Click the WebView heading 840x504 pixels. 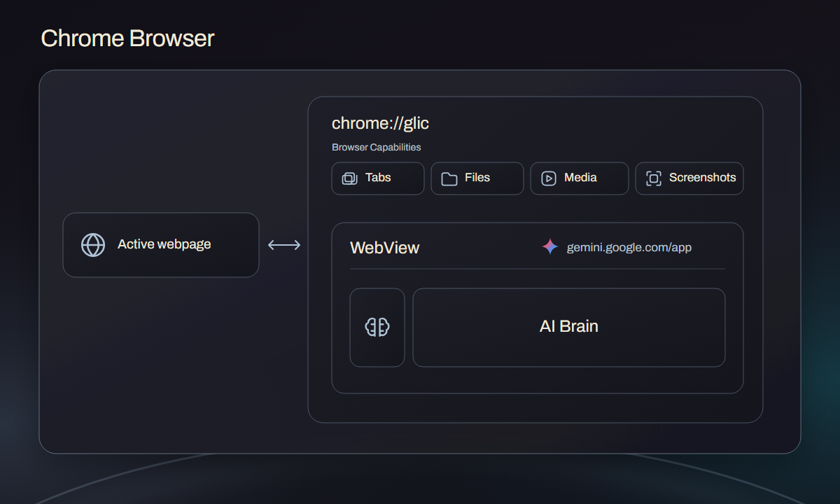(384, 248)
